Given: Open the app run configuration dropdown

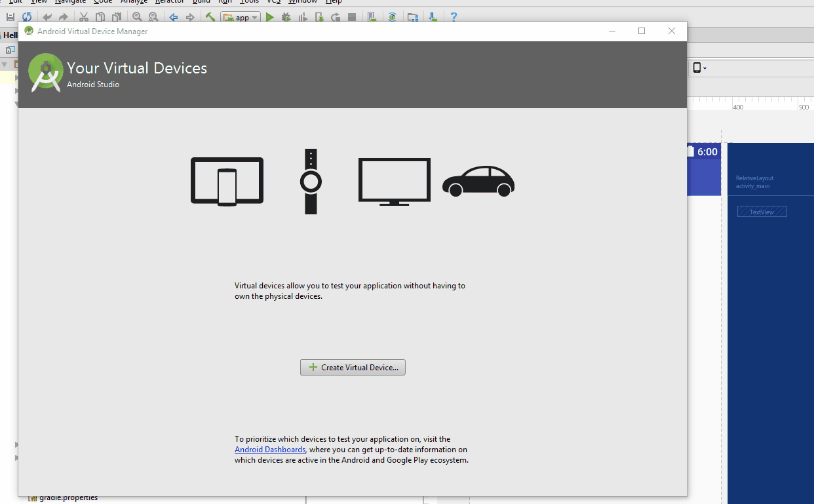Looking at the screenshot, I should click(x=241, y=18).
